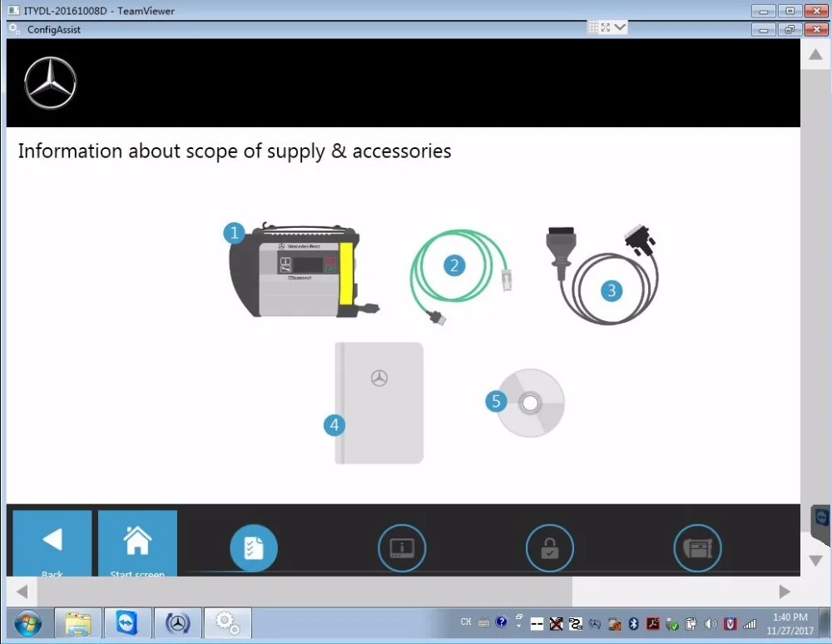The image size is (832, 644).
Task: Click the Back arrow button
Action: coord(52,543)
